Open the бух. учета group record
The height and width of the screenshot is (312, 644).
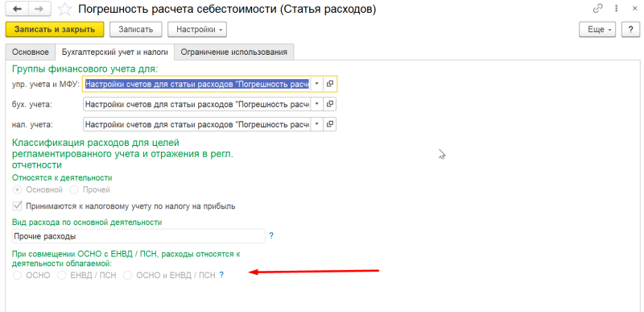pyautogui.click(x=329, y=104)
